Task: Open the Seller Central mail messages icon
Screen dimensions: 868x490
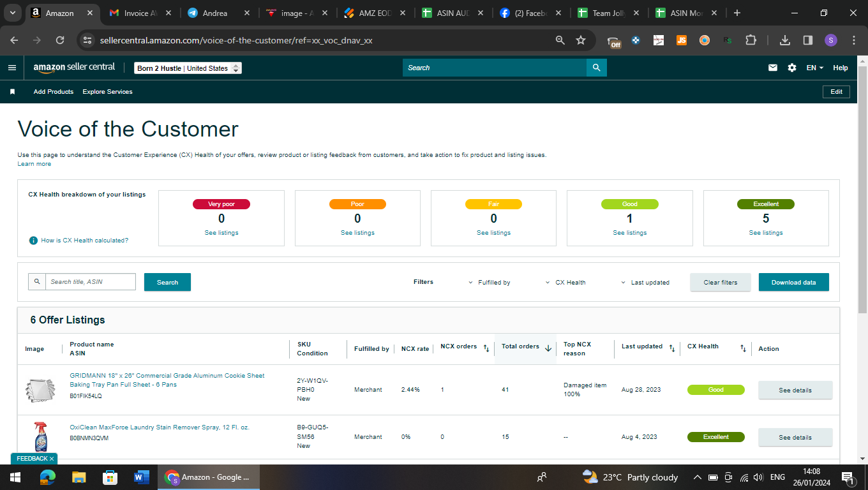Action: (x=773, y=68)
